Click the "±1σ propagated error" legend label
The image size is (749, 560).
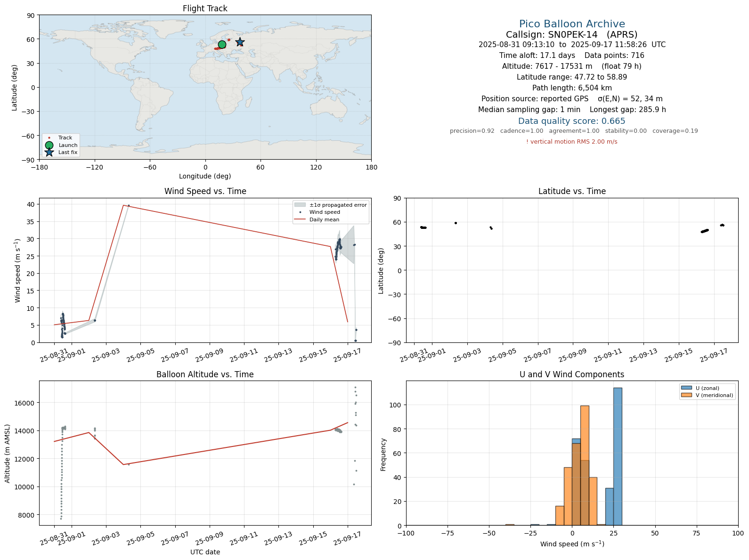338,205
